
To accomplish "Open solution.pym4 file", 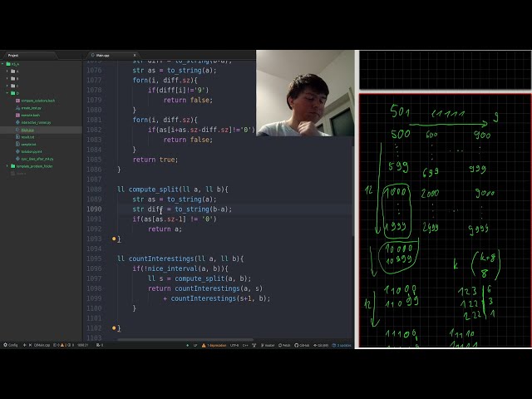I will [x=32, y=151].
